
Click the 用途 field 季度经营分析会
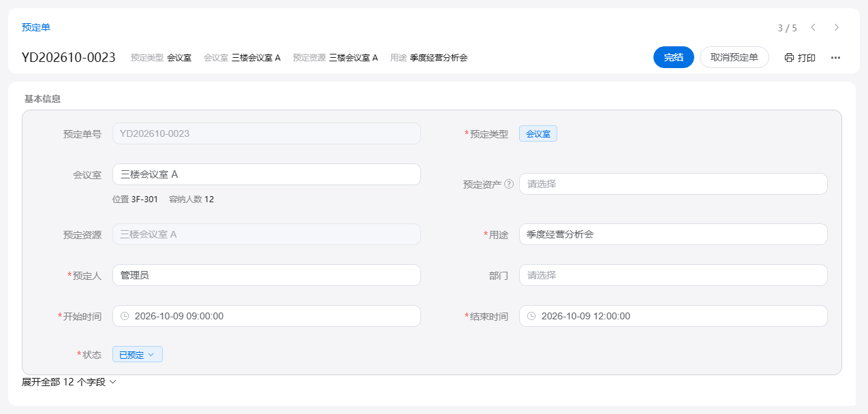tap(673, 234)
